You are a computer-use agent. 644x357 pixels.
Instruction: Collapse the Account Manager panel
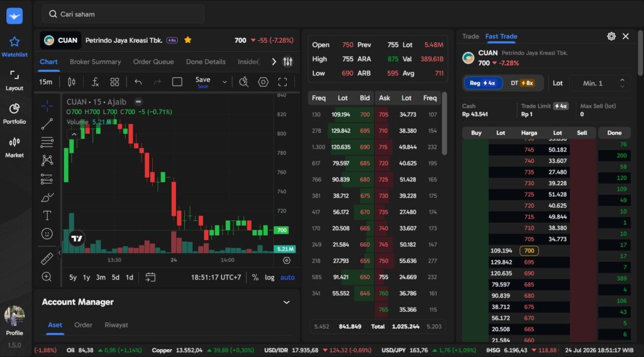pyautogui.click(x=287, y=302)
